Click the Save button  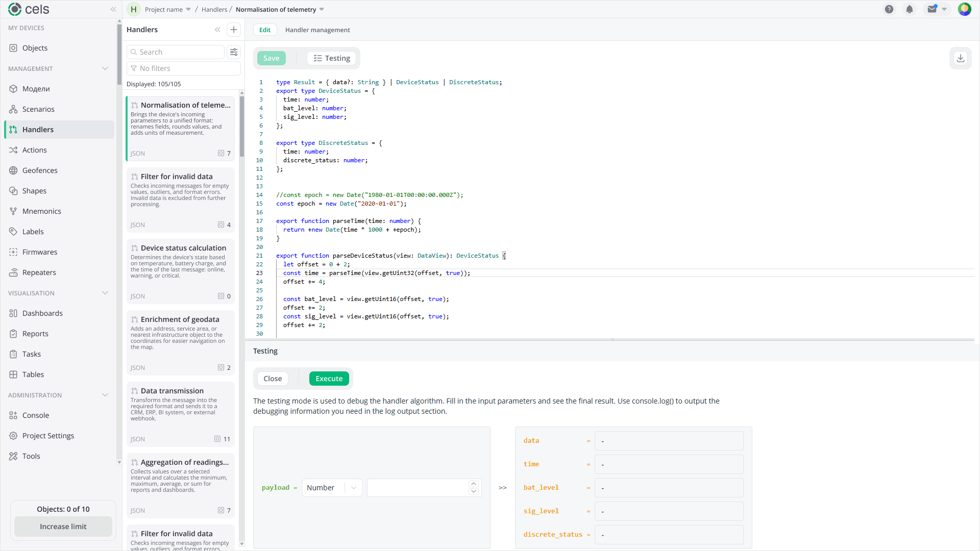[272, 58]
